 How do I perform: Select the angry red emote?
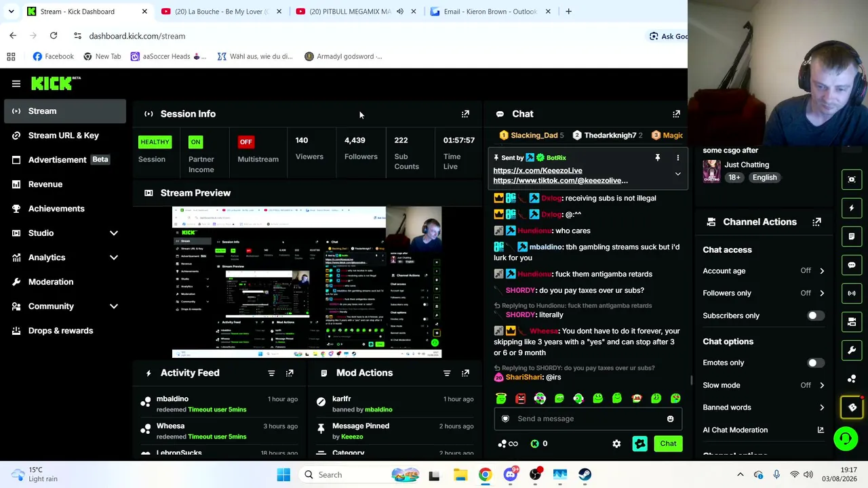521,399
